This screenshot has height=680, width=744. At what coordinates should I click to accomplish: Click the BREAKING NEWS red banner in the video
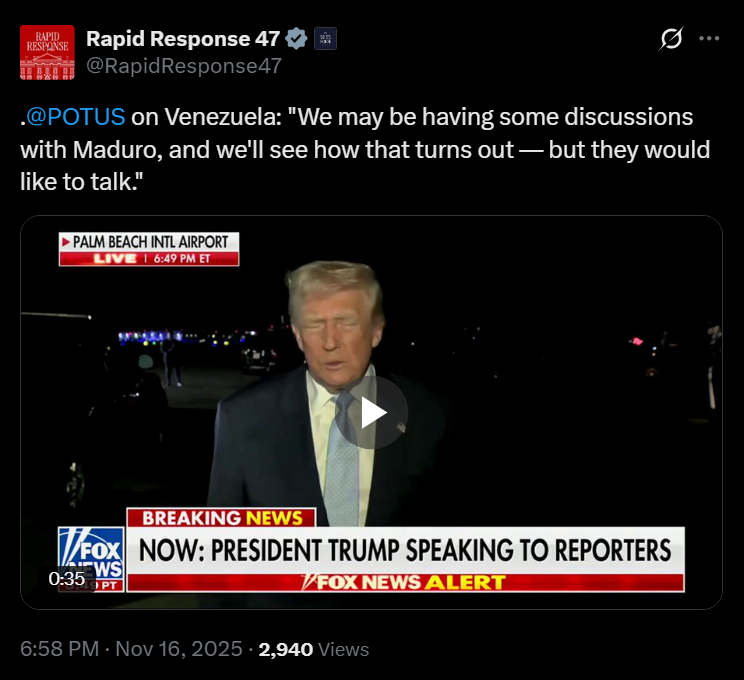[x=221, y=518]
